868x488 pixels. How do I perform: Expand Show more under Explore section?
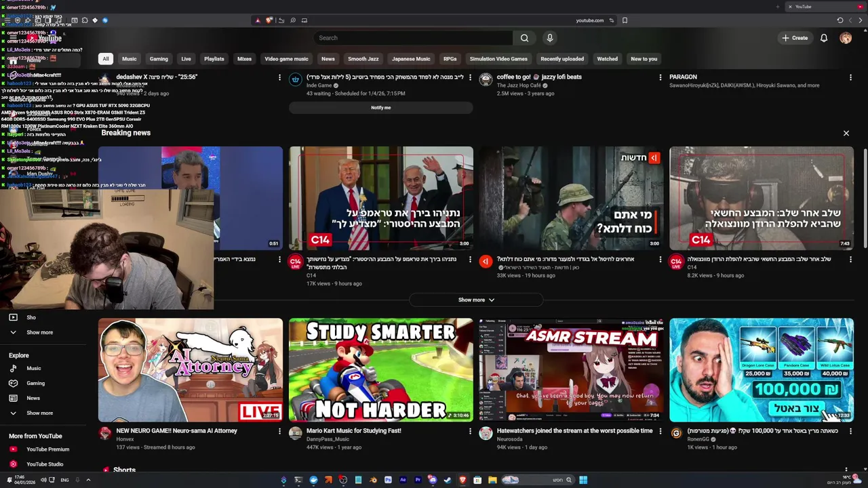[39, 413]
